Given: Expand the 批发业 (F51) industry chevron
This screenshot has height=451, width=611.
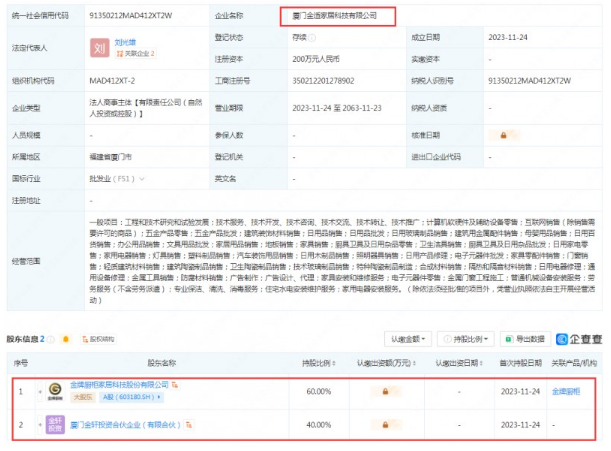Looking at the screenshot, I should (x=142, y=179).
